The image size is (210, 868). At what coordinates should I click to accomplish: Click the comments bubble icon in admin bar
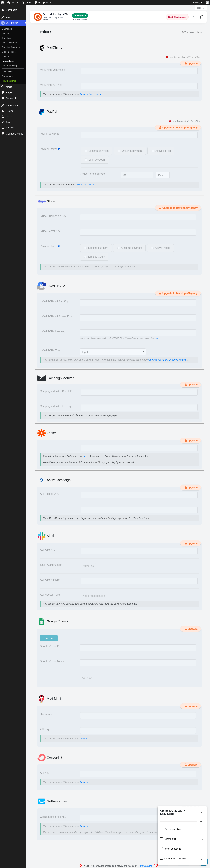[x=36, y=3]
